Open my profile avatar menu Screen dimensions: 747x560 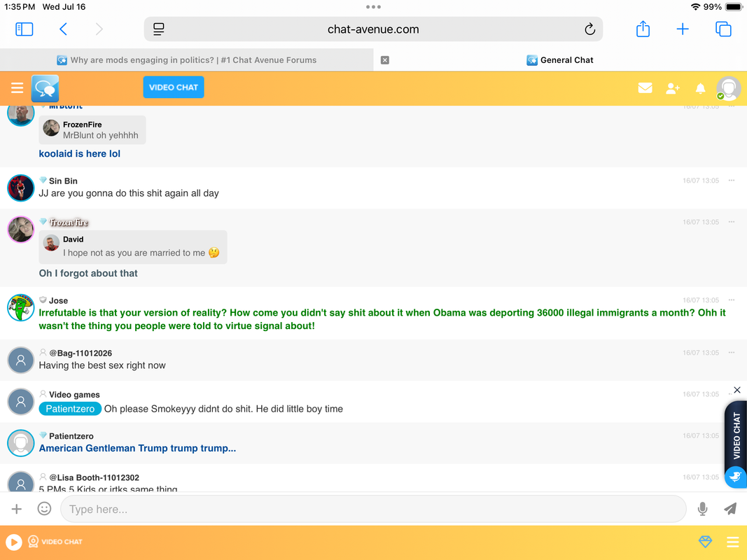[x=728, y=88]
